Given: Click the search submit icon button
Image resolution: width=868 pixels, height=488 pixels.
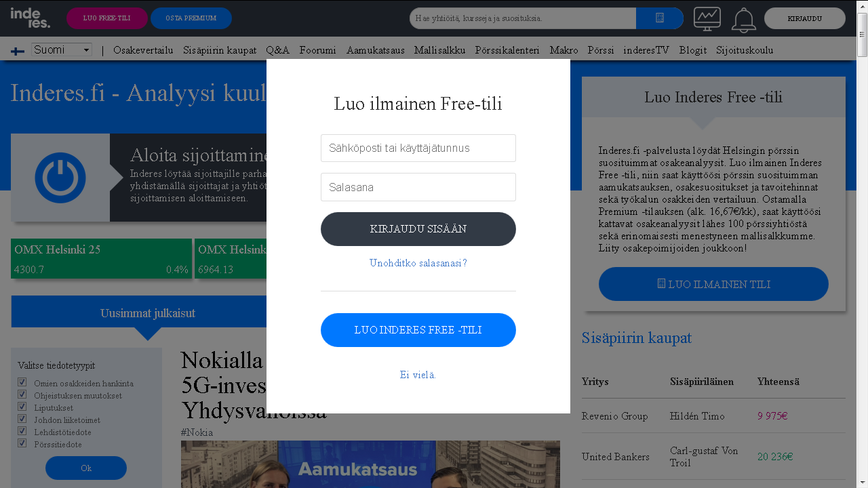Looking at the screenshot, I should 659,18.
